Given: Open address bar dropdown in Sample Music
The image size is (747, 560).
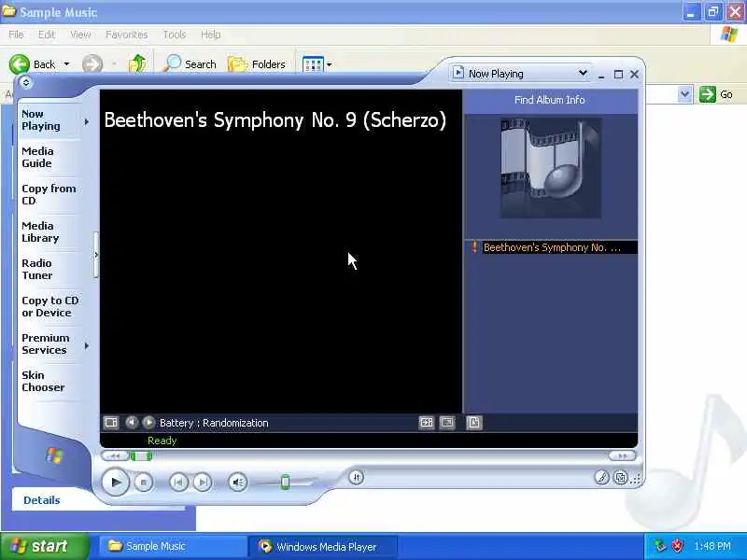Looking at the screenshot, I should tap(684, 94).
